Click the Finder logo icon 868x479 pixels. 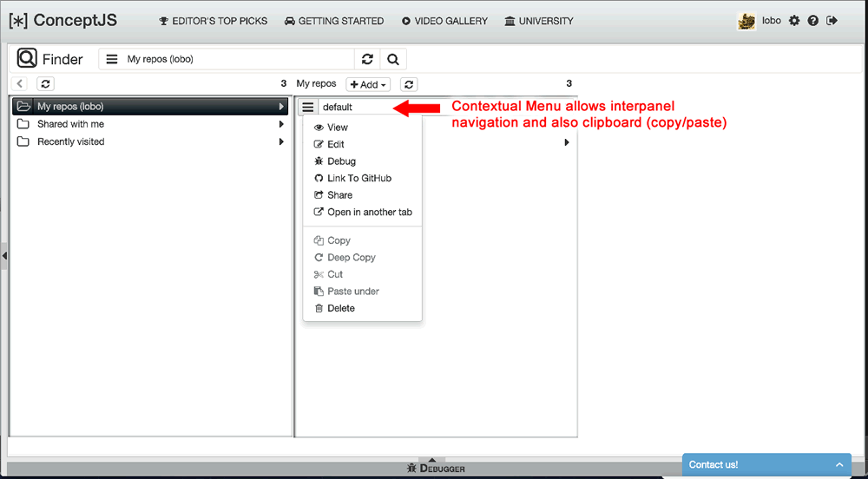[x=27, y=58]
